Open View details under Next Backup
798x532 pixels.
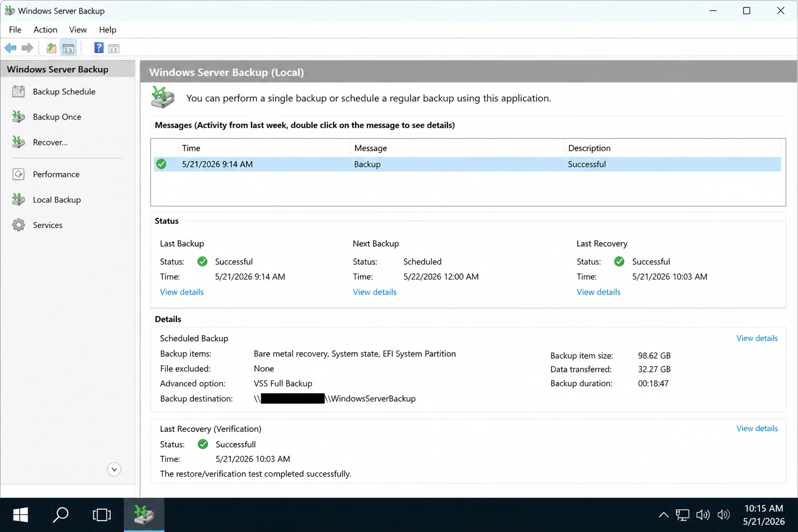click(375, 292)
